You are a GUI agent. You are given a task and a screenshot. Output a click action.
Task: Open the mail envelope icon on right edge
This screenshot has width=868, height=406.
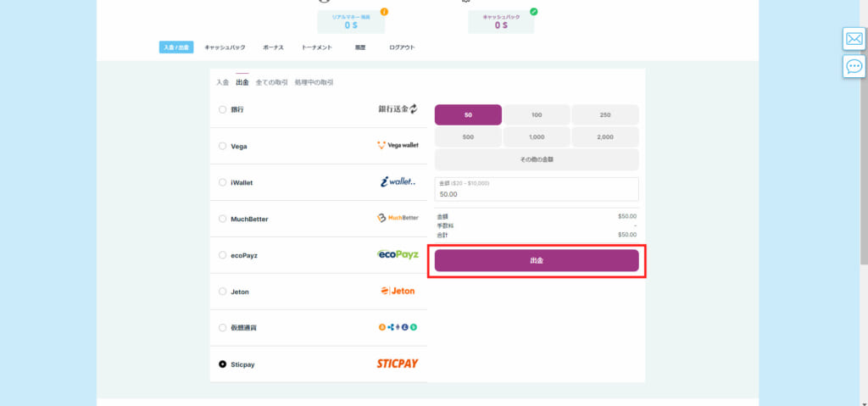click(x=854, y=39)
